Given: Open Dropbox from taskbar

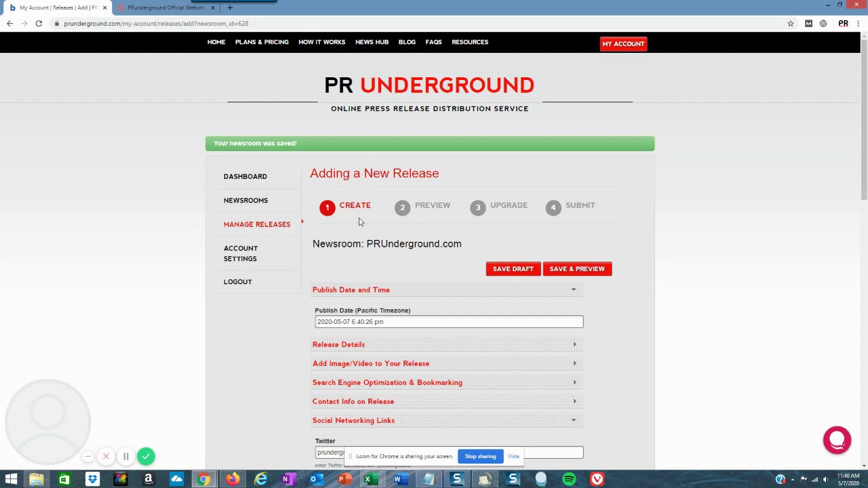Looking at the screenshot, I should [x=92, y=479].
